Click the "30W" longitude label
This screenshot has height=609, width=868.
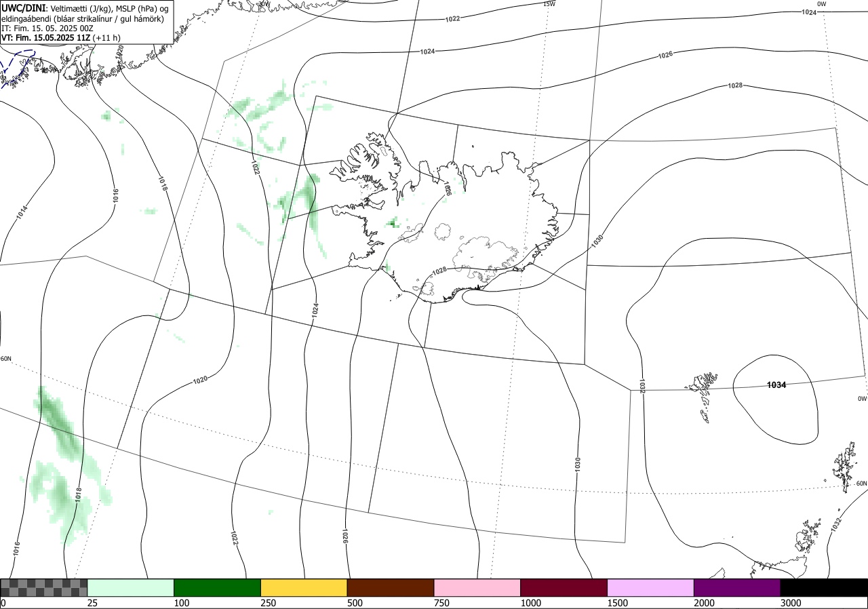(x=264, y=4)
